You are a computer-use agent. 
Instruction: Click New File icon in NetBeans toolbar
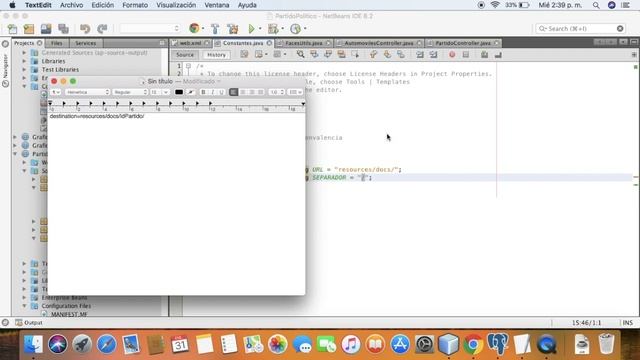12,29
